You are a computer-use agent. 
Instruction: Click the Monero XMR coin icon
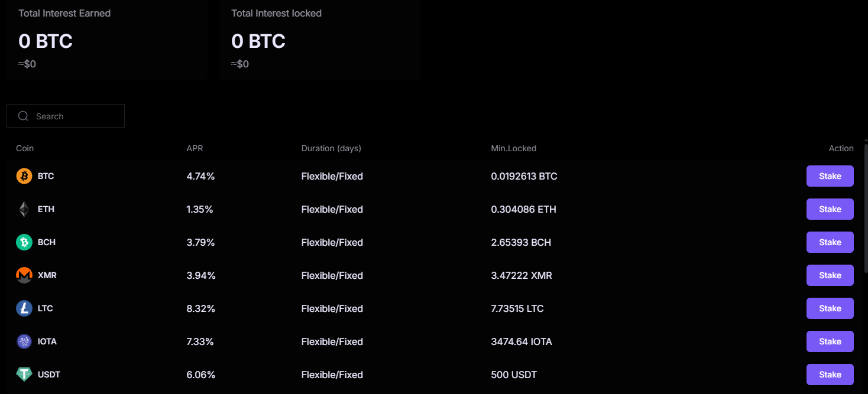[24, 275]
